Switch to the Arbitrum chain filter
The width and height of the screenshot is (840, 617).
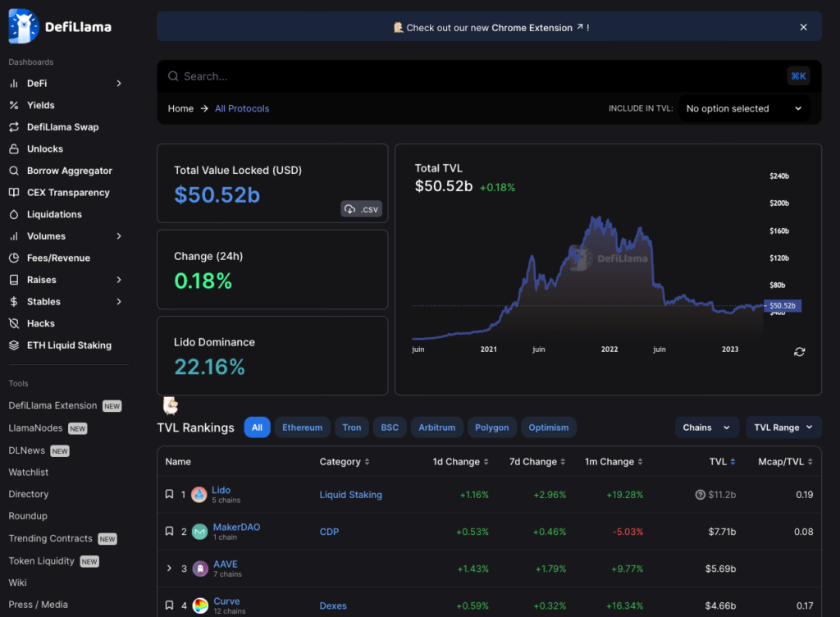436,427
